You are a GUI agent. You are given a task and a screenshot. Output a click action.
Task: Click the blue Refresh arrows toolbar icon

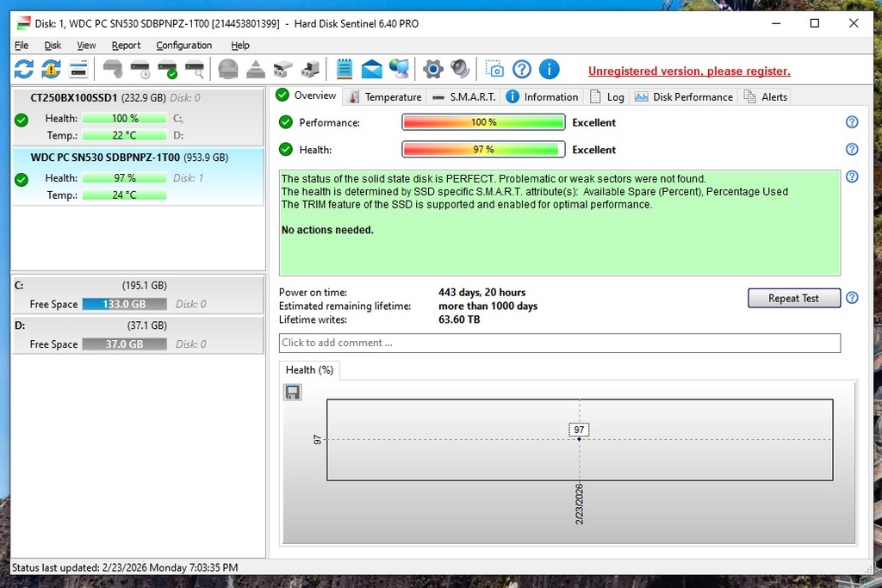point(23,69)
